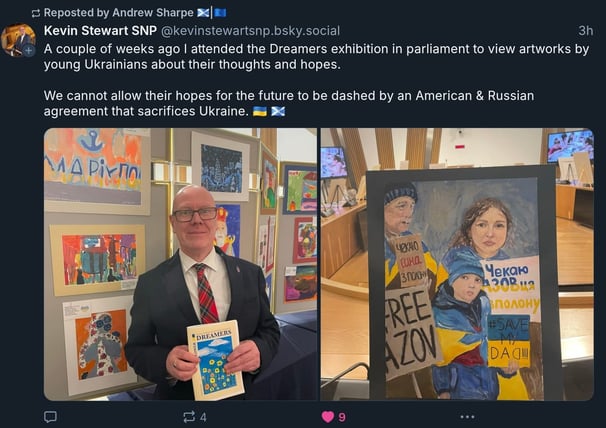The height and width of the screenshot is (428, 606).
Task: Like the post with the heart icon
Action: [328, 417]
